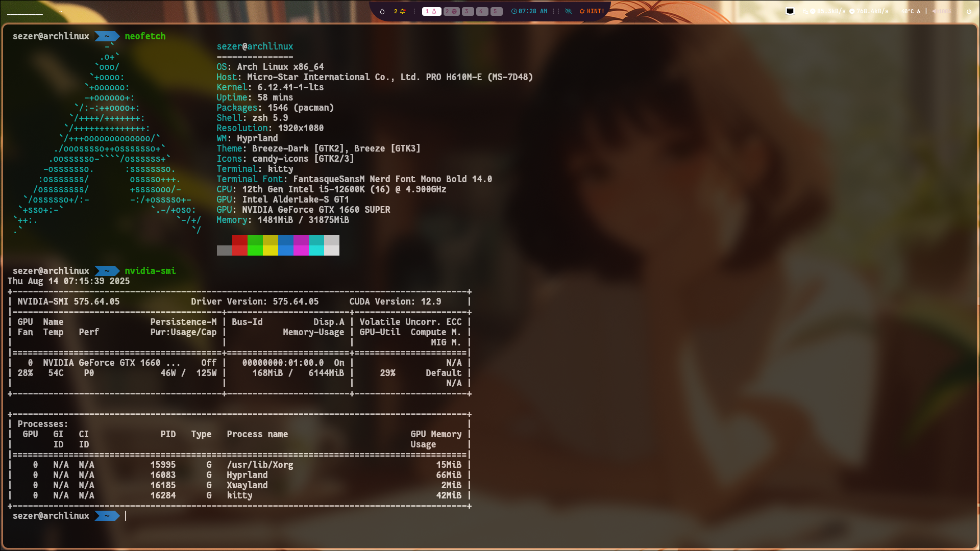Click the 'Resolution: 1920x1080' line

[x=270, y=128]
